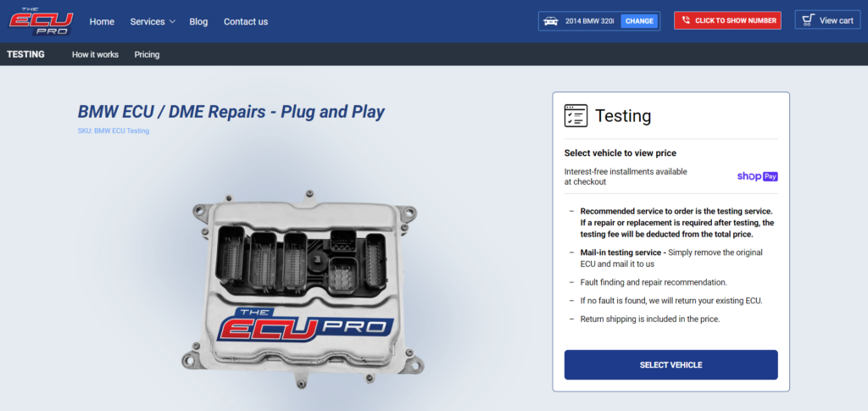The width and height of the screenshot is (868, 411).
Task: Click The ECU Pro logo in header
Action: (x=41, y=21)
